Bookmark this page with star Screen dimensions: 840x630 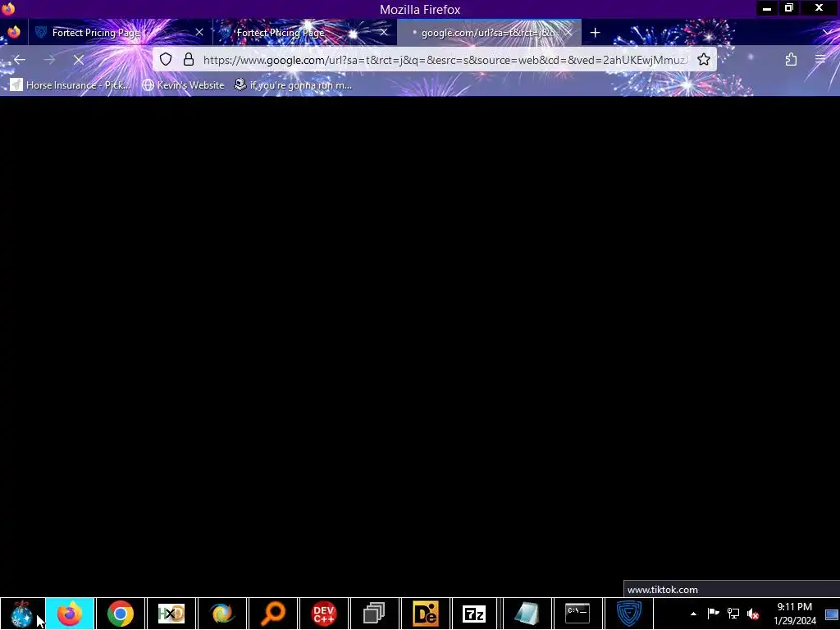tap(704, 59)
